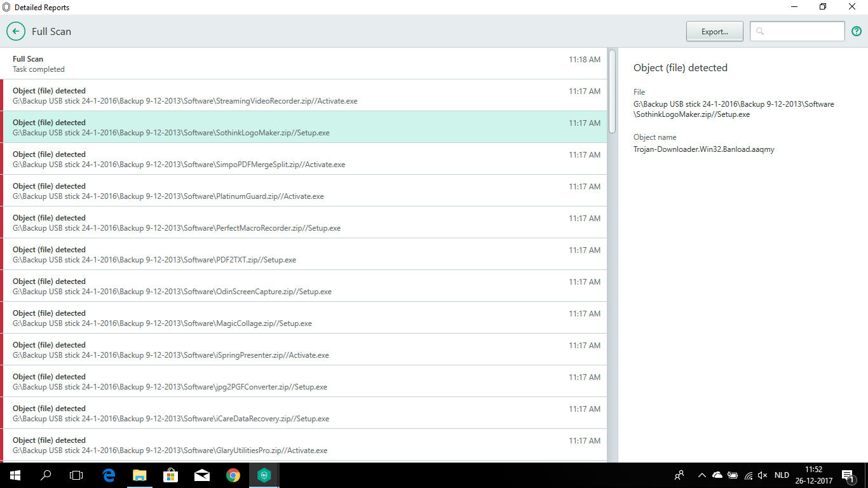This screenshot has width=868, height=488.
Task: Select the PDF2TXT.zip detection row
Action: [303, 254]
